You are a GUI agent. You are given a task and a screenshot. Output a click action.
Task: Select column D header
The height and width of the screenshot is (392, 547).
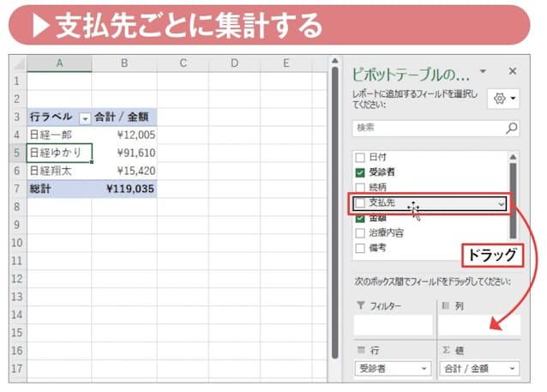coord(234,63)
